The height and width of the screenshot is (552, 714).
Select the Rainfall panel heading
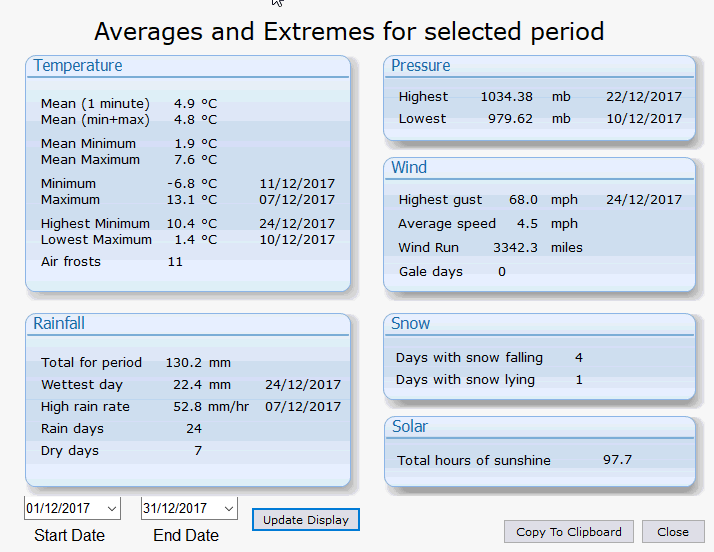pos(59,323)
